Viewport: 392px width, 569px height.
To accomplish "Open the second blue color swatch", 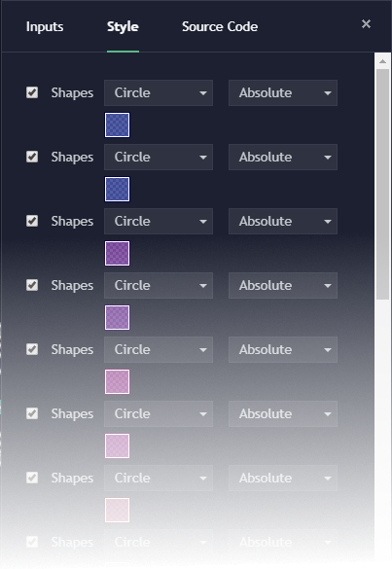I will [x=118, y=189].
